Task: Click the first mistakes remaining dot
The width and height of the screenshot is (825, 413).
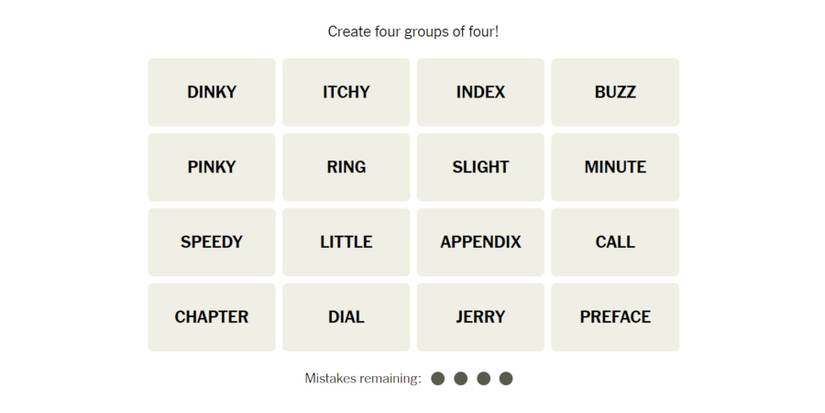Action: coord(438,378)
